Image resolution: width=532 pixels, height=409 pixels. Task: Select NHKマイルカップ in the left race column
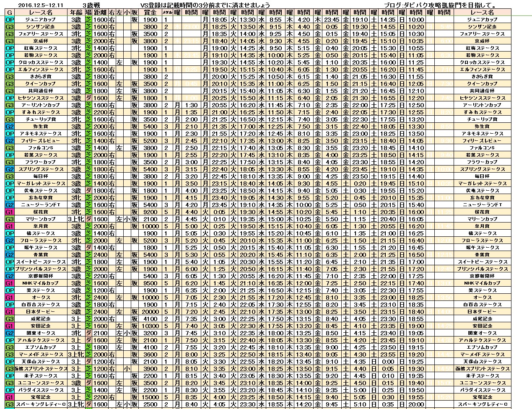tap(40, 283)
